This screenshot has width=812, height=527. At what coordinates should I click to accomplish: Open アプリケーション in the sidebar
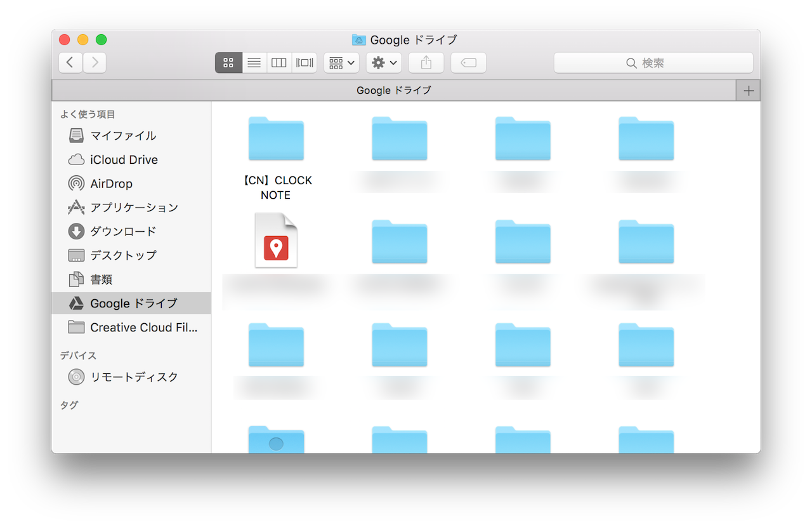coord(131,208)
